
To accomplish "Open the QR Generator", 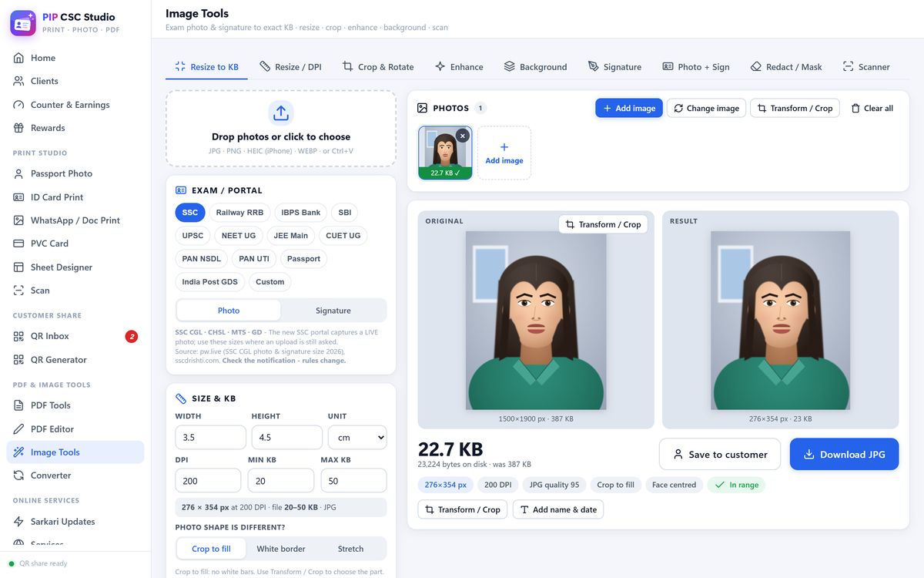I will coord(75,360).
